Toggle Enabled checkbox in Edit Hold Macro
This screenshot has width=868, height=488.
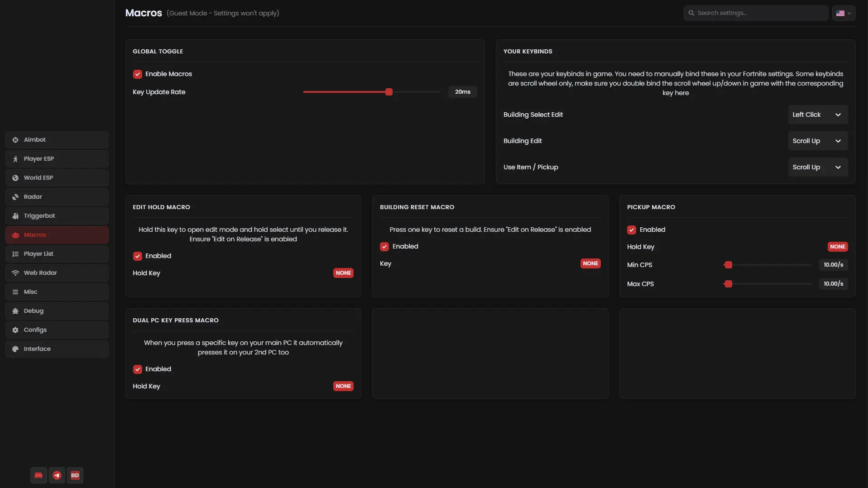tap(138, 256)
